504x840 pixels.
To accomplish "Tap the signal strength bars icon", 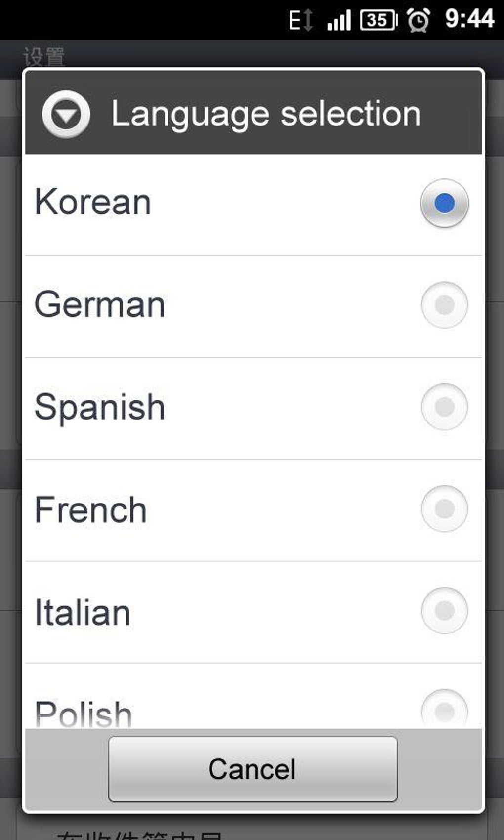I will 339,21.
